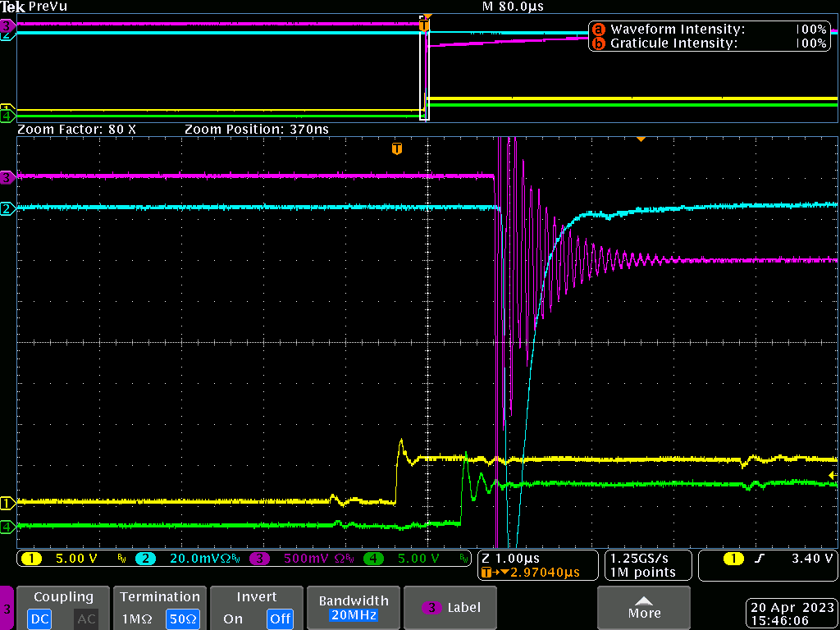Select the channel 1 yellow ground marker
Screen dimensions: 840x630
[x=7, y=503]
